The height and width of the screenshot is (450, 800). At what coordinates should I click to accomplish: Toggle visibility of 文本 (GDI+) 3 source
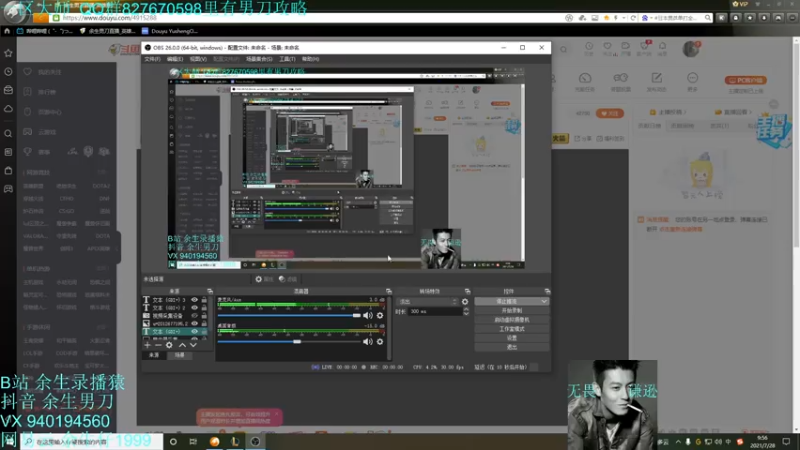click(194, 300)
